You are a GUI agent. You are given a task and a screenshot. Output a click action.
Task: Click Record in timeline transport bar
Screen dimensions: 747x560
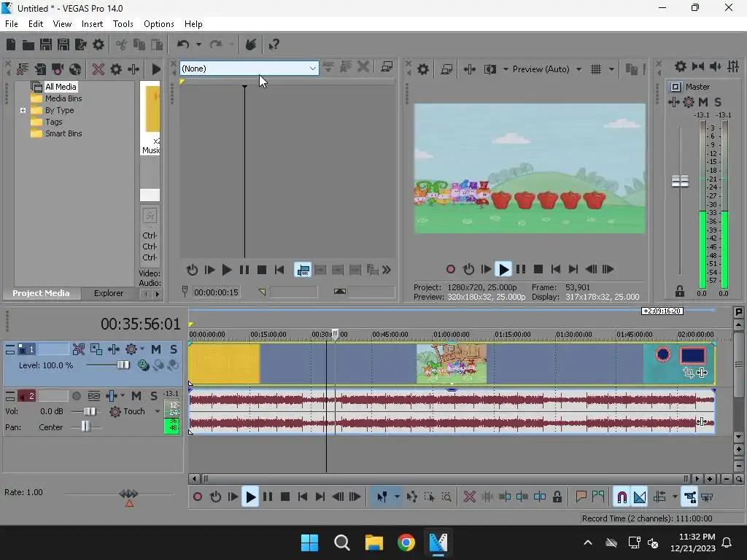(x=198, y=497)
